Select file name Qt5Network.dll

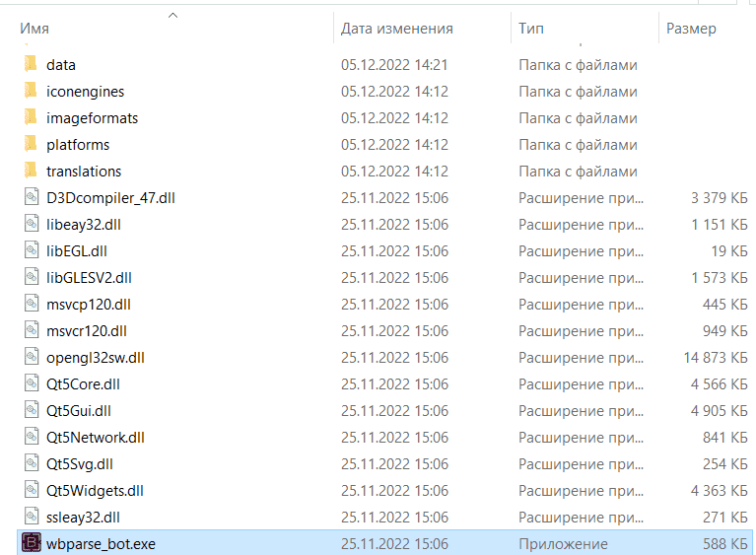coord(96,438)
